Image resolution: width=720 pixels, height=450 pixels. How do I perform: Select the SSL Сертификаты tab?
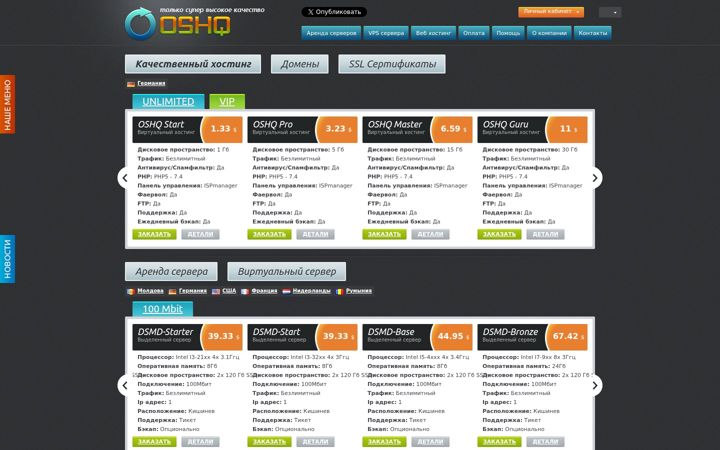coord(392,64)
